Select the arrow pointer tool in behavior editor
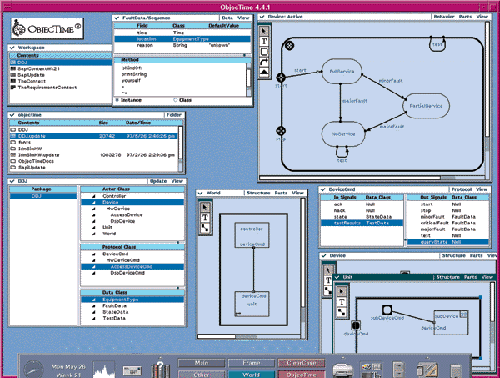500x378 pixels. coord(264,31)
